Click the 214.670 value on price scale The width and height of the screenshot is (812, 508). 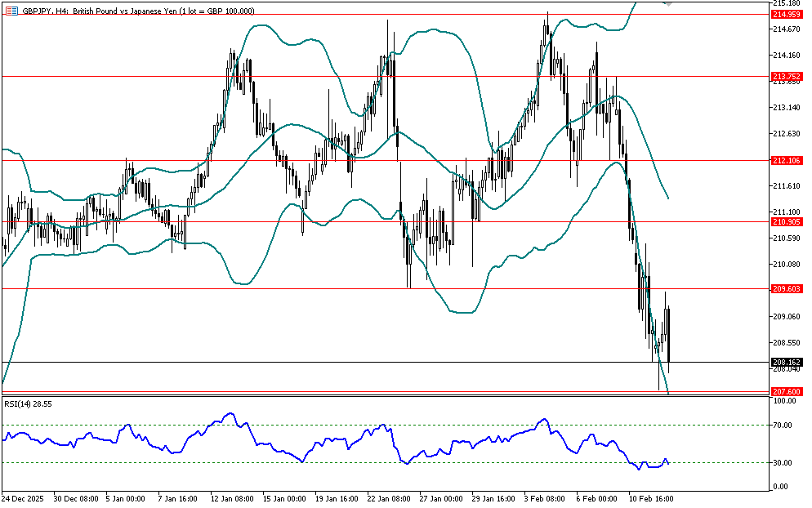[x=787, y=29]
